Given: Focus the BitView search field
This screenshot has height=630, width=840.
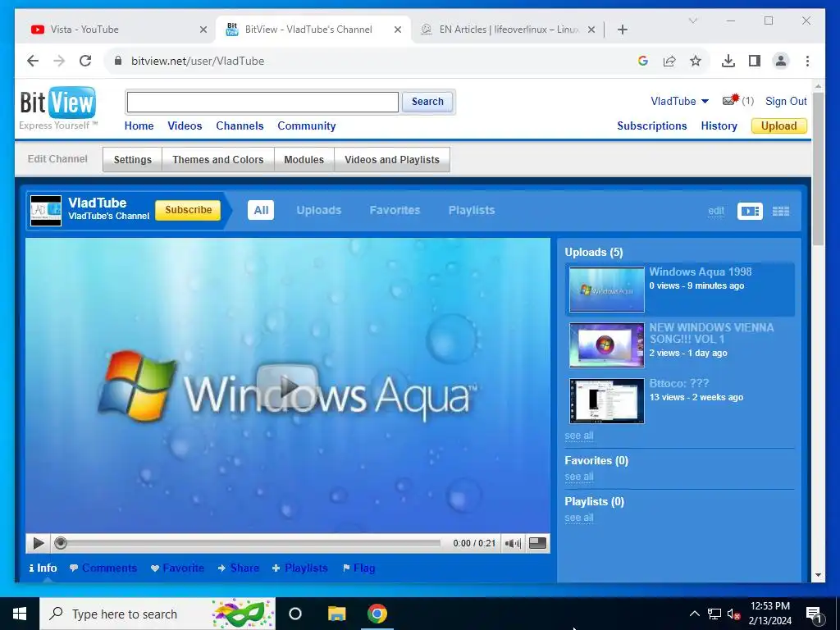Looking at the screenshot, I should (x=262, y=102).
